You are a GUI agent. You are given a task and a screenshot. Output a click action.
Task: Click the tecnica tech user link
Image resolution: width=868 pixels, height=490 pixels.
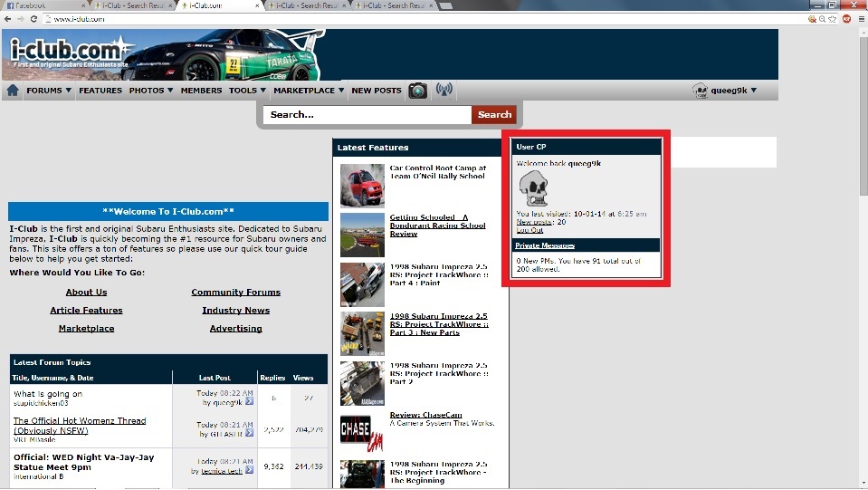coord(222,471)
